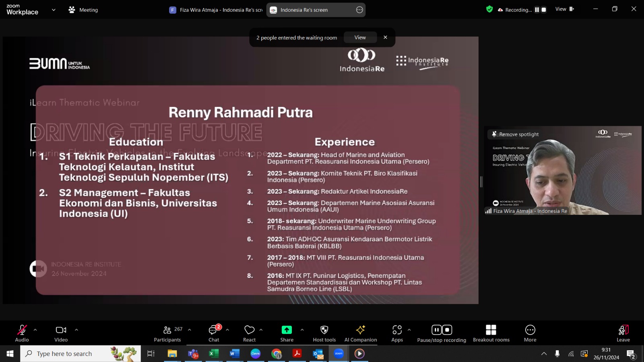Open Outlook from taskbar

(x=318, y=354)
